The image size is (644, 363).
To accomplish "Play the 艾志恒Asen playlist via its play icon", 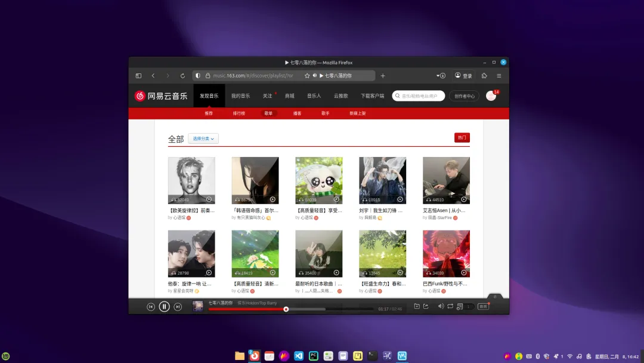I will point(464,199).
